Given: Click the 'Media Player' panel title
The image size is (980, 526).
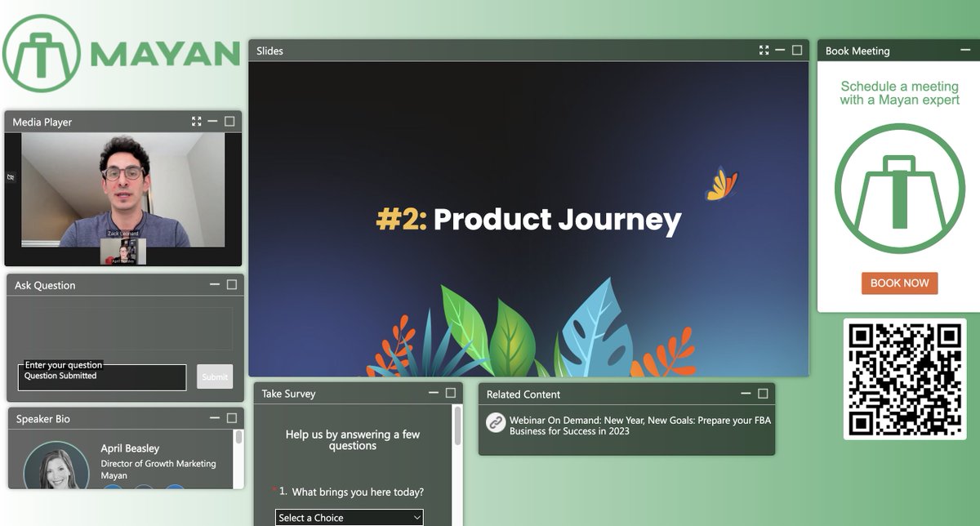Looking at the screenshot, I should click(42, 122).
